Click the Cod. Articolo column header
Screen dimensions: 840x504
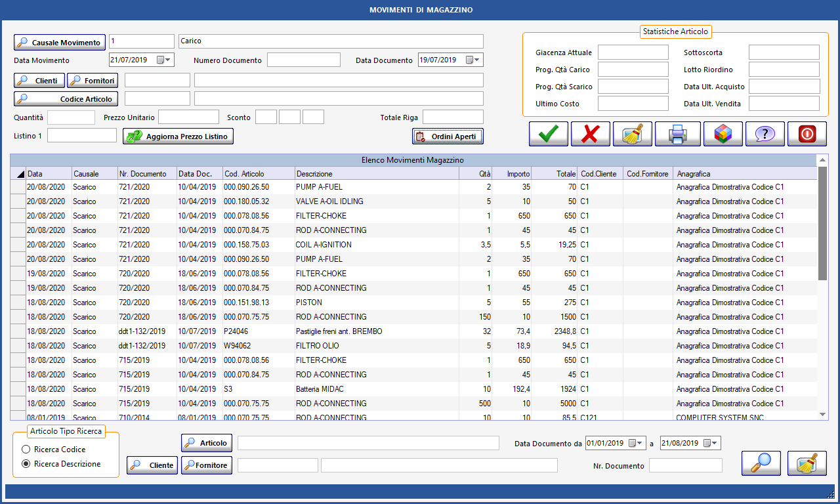click(259, 174)
